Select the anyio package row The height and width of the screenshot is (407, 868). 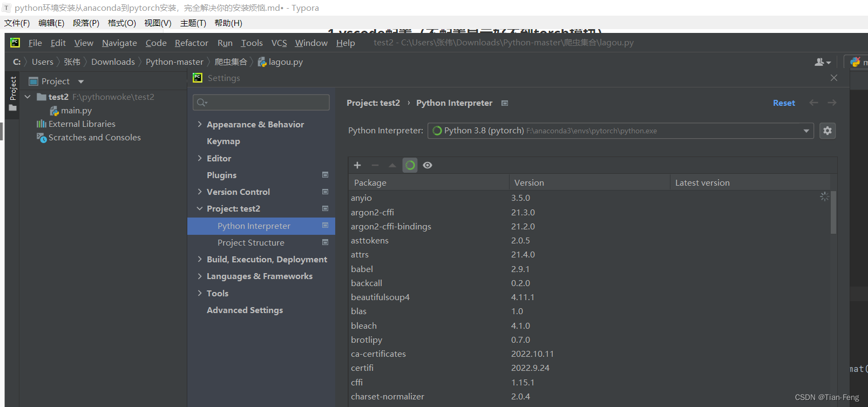[589, 198]
